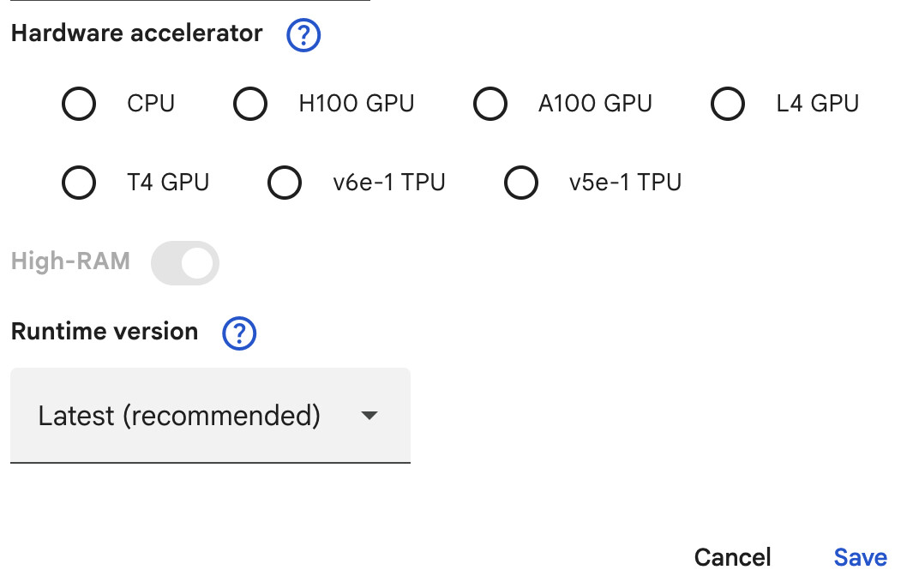Viewport: 907px width, 588px height.
Task: Choose the T4 GPU radio circle
Action: point(79,183)
